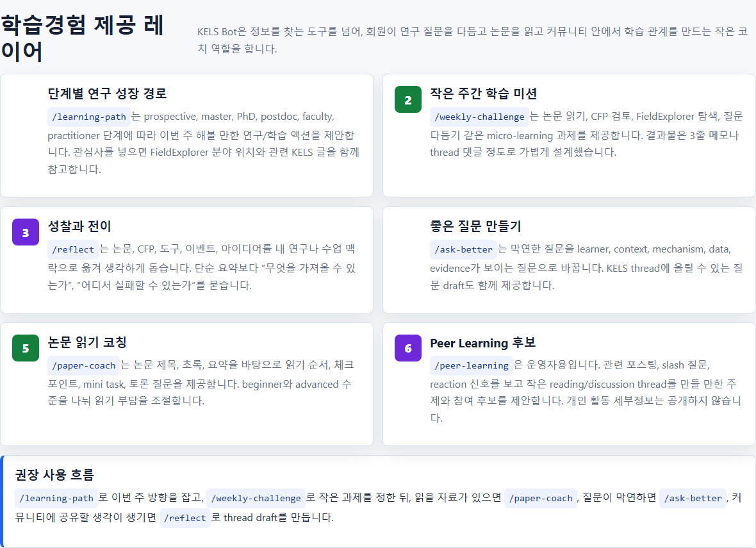Image resolution: width=756 pixels, height=548 pixels.
Task: Click the card title 성찰과 전이
Action: (79, 226)
